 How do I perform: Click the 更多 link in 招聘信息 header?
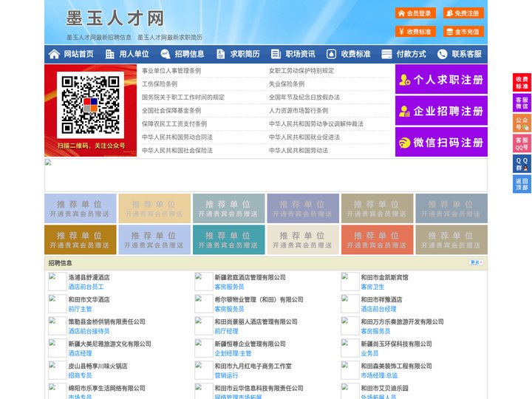pos(476,262)
